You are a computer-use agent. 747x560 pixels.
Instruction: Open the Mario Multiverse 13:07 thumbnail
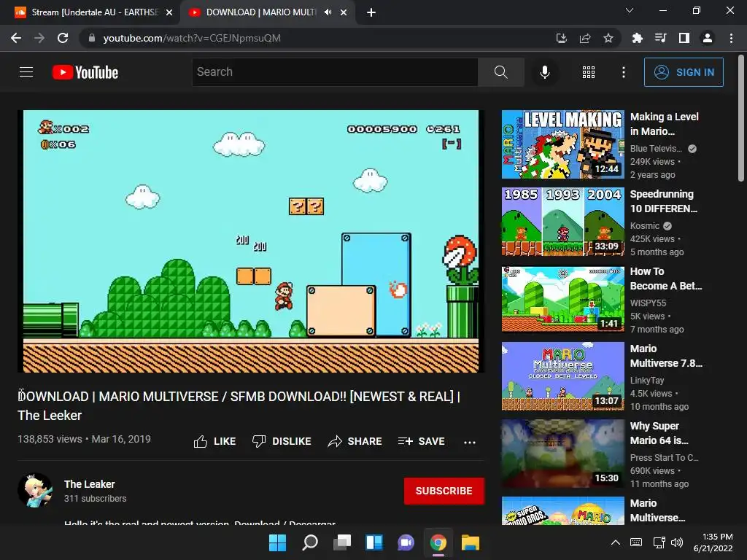click(x=562, y=376)
